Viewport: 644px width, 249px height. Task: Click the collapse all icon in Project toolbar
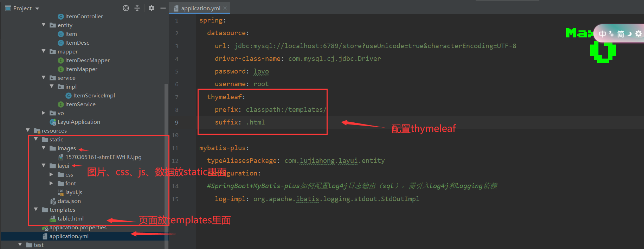point(137,8)
